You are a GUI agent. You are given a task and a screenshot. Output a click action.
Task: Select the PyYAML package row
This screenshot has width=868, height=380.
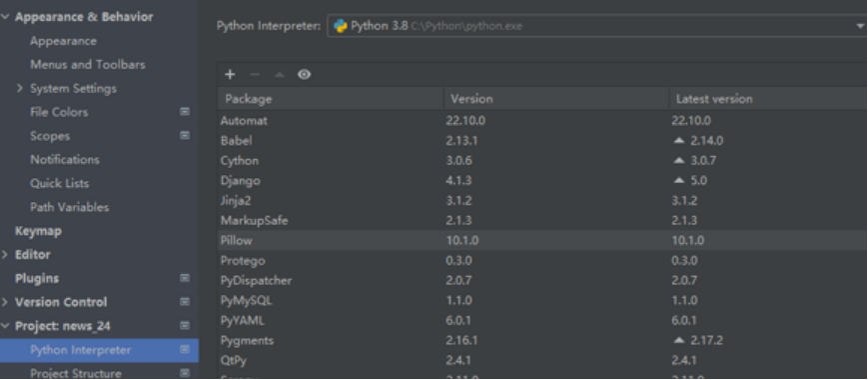pyautogui.click(x=542, y=320)
